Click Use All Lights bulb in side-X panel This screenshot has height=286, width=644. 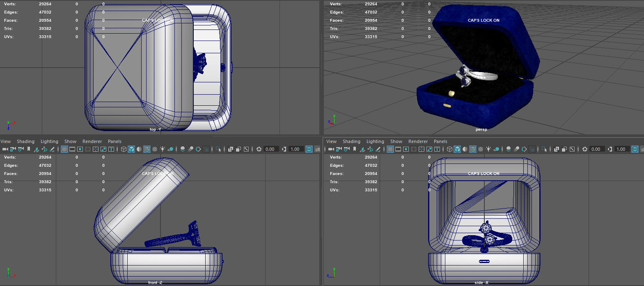488,149
